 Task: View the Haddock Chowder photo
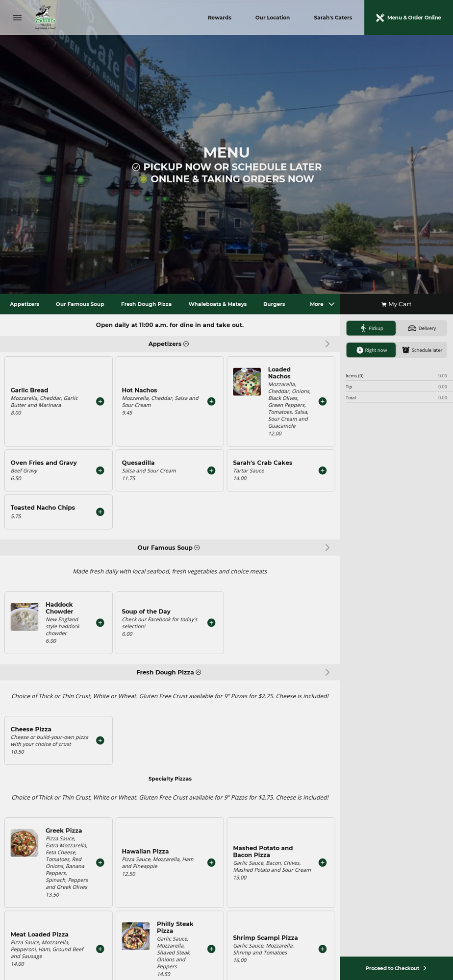click(x=25, y=617)
